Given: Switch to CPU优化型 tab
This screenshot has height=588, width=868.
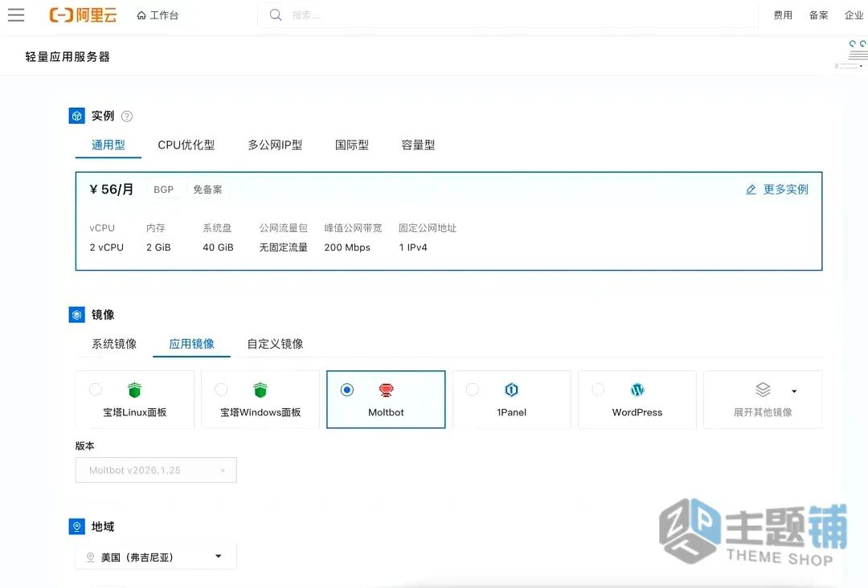Looking at the screenshot, I should tap(186, 145).
